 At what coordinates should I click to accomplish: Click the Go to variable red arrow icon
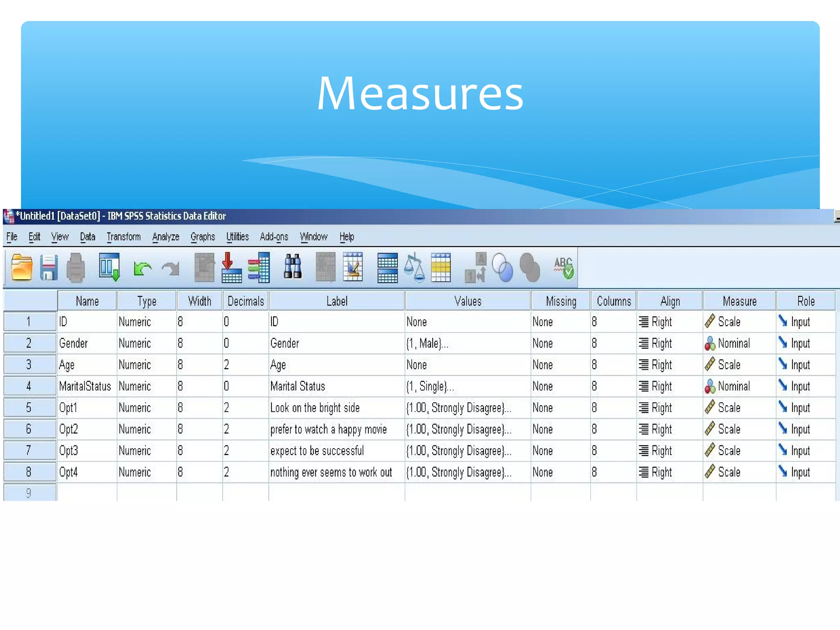pyautogui.click(x=231, y=267)
